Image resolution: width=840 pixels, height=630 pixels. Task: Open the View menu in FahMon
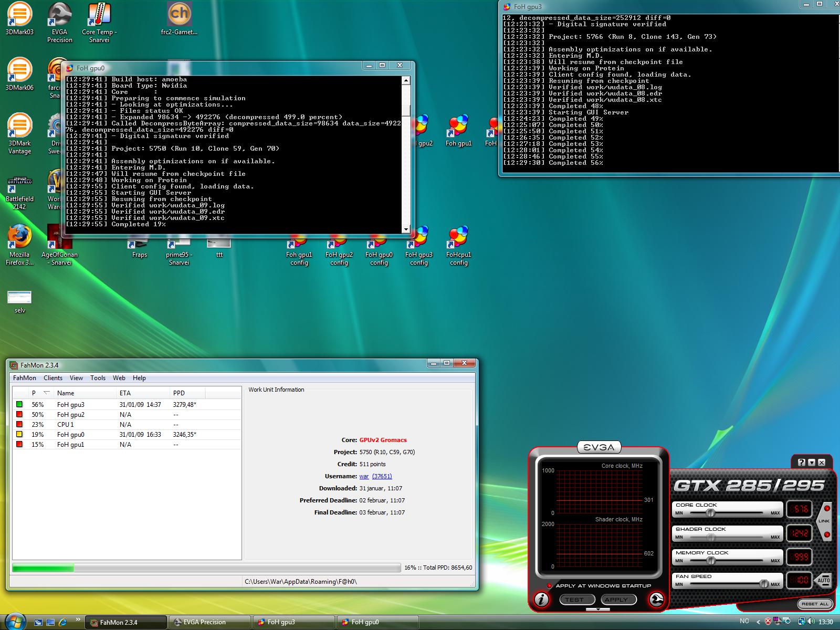point(77,378)
